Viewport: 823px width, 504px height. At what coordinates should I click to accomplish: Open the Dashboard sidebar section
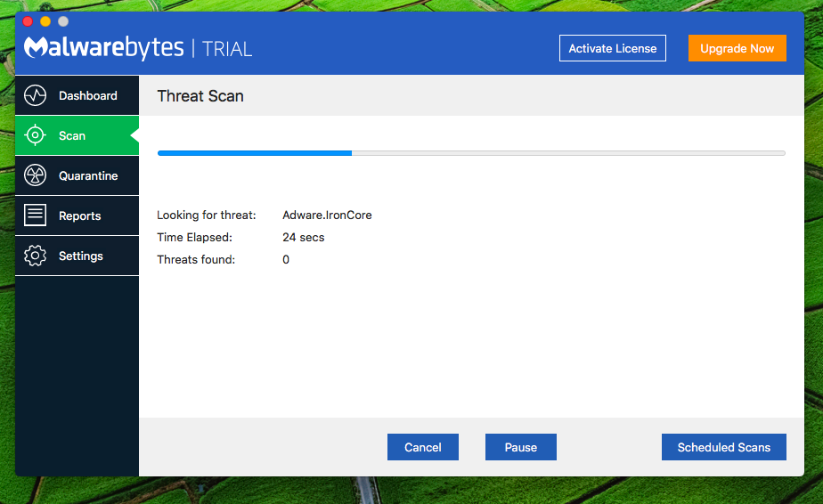77,95
